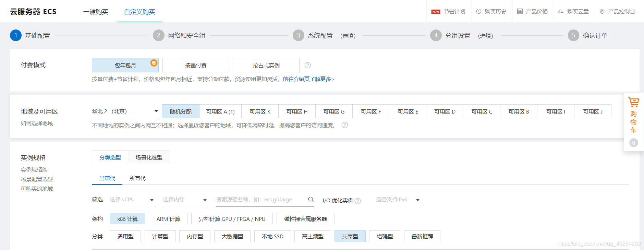Click the list icon next to 产品价格
The height and width of the screenshot is (250, 644).
click(x=520, y=11)
